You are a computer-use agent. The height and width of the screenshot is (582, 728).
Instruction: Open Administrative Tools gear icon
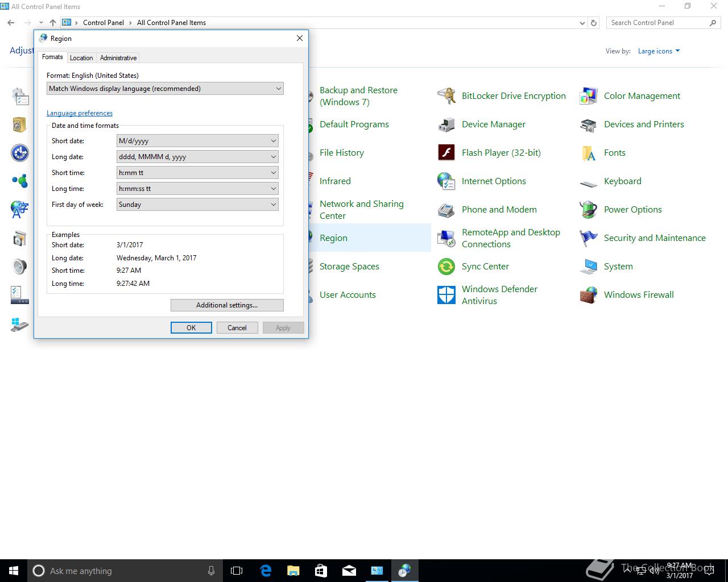[x=20, y=96]
